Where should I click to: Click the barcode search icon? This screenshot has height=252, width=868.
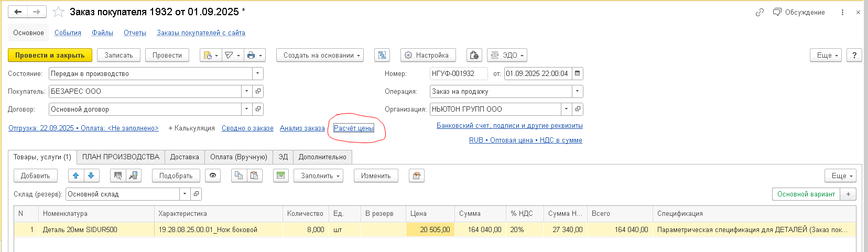click(118, 176)
